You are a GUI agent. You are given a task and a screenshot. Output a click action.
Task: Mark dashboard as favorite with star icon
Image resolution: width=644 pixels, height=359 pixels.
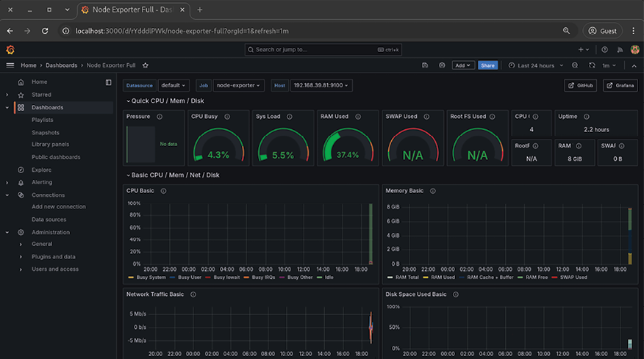146,65
